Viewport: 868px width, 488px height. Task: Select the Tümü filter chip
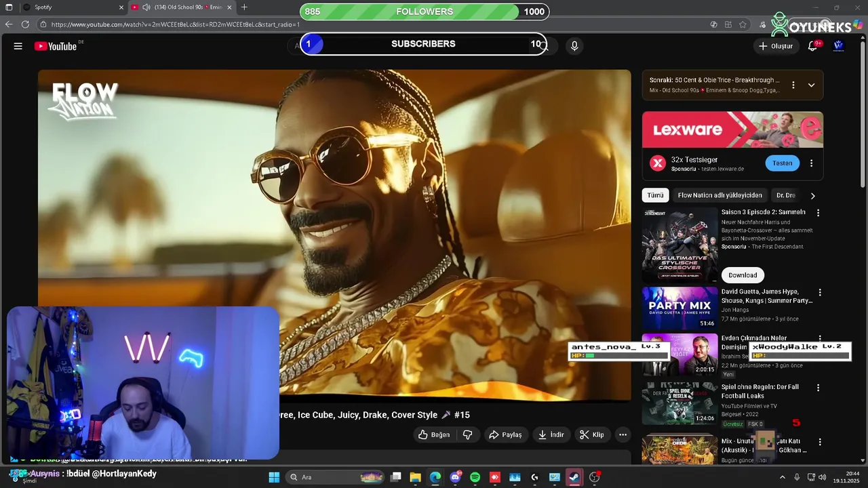click(x=655, y=195)
